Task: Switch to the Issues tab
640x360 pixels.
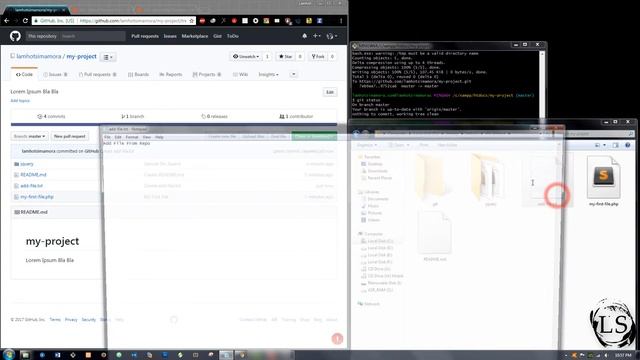Action: tap(56, 75)
